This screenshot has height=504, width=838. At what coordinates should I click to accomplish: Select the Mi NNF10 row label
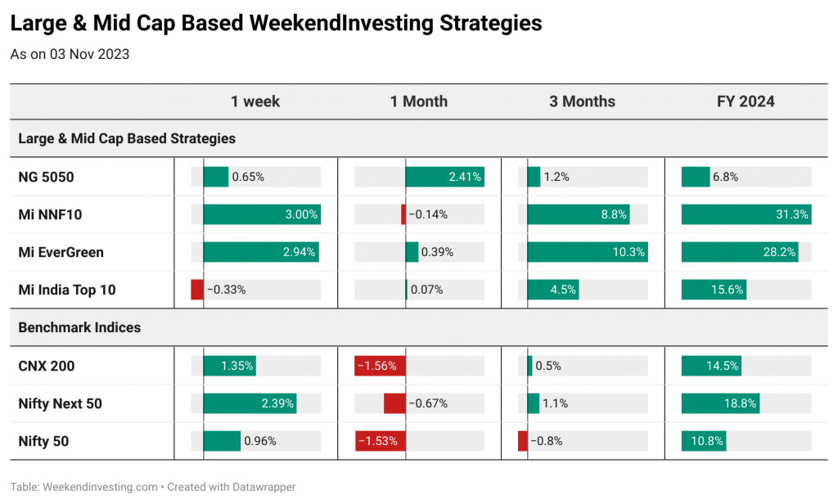click(x=50, y=214)
